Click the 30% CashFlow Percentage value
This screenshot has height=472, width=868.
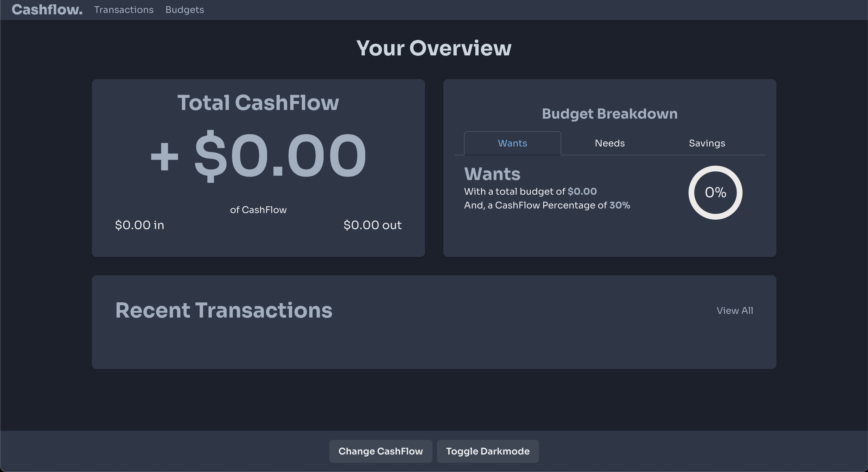pyautogui.click(x=619, y=205)
